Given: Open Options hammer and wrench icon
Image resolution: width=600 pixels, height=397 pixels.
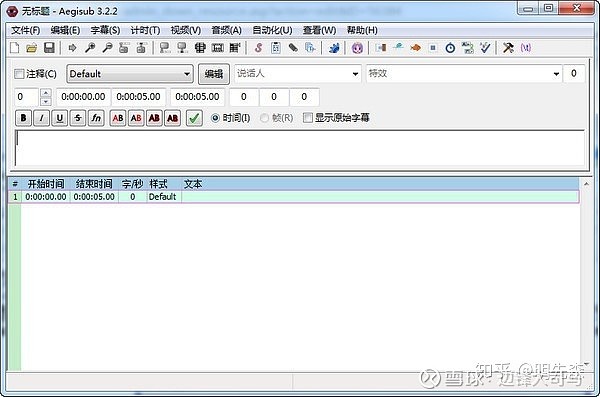Looking at the screenshot, I should tap(508, 48).
